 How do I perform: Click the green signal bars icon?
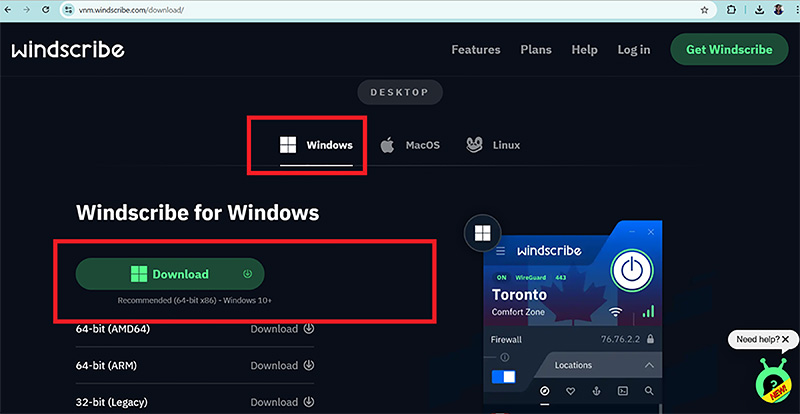tap(648, 311)
